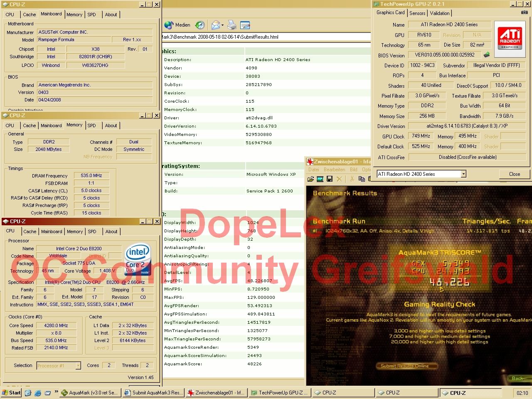Click IrfanView's Slideshow icon

(x=320, y=179)
